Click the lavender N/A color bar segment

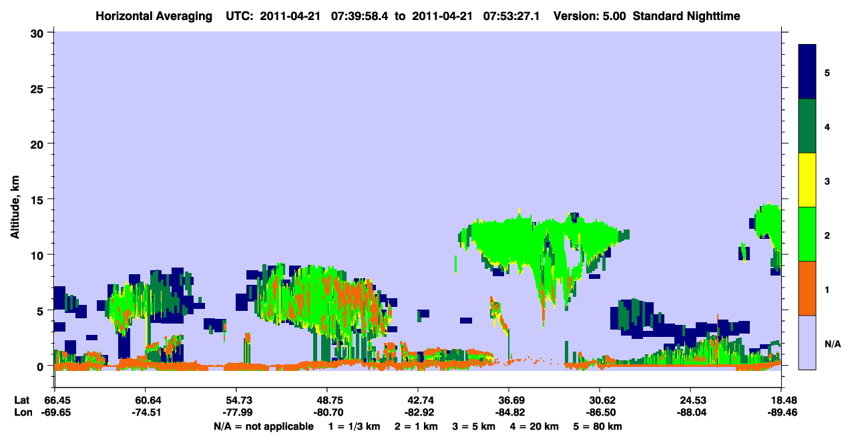point(807,342)
